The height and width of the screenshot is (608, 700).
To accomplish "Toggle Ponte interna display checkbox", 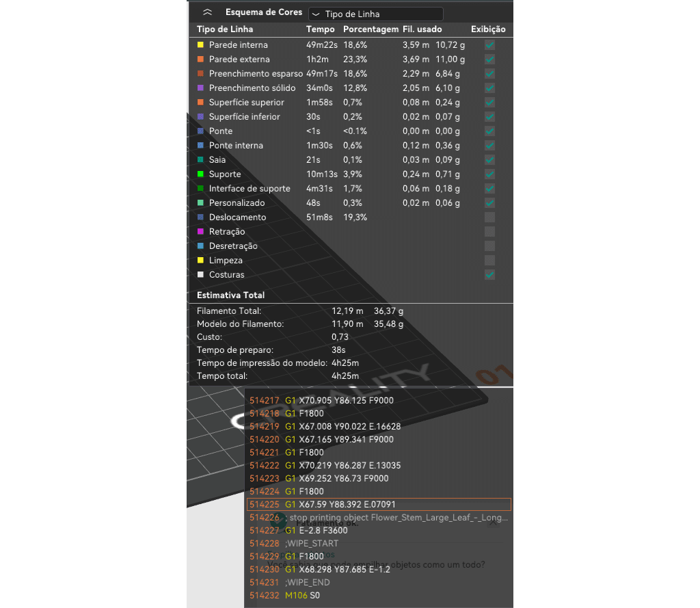I will [489, 145].
